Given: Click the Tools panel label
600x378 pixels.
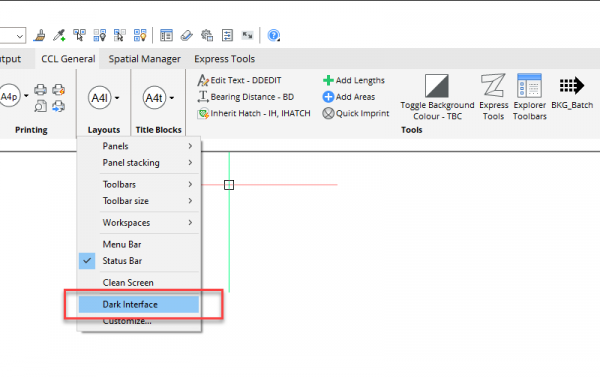Looking at the screenshot, I should point(411,130).
